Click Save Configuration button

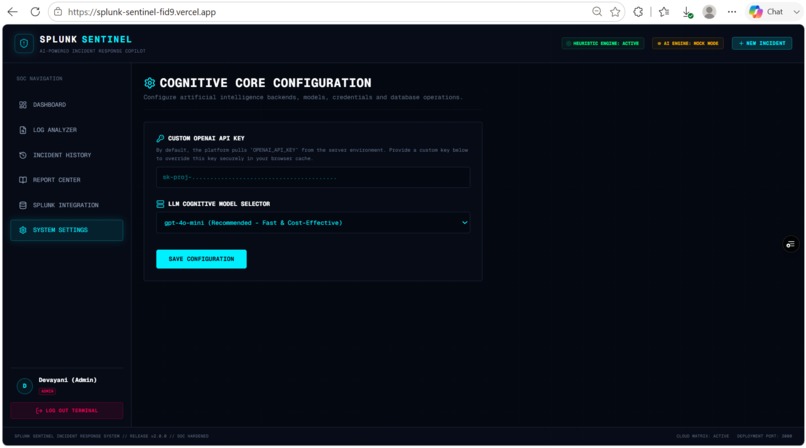click(x=202, y=259)
